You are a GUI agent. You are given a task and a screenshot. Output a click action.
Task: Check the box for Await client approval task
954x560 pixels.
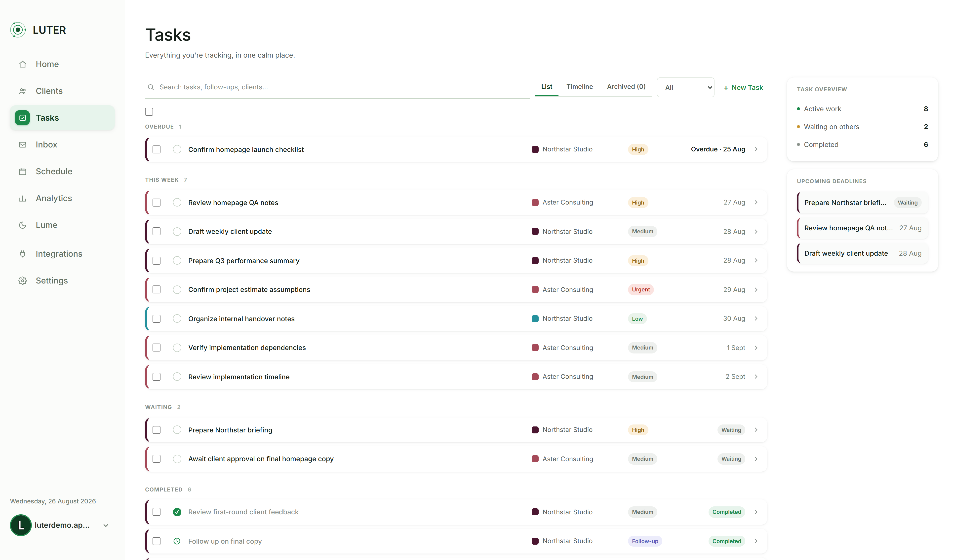pos(156,459)
